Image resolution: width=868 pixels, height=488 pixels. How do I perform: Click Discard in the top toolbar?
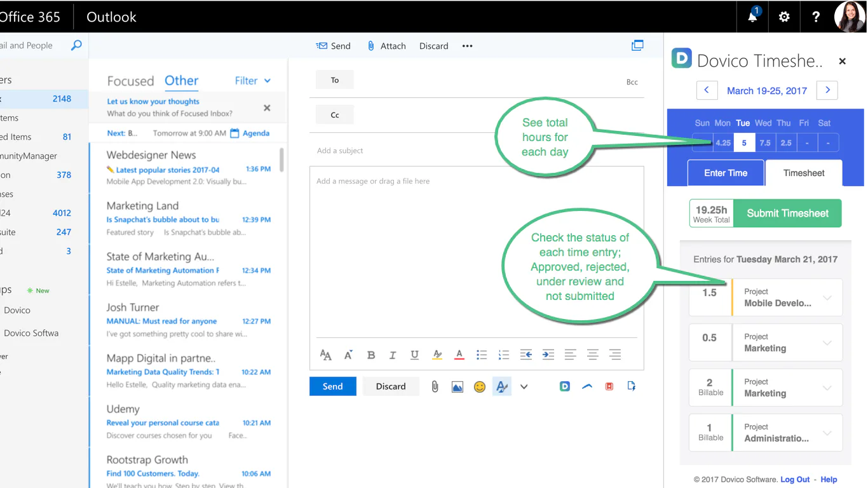[434, 46]
